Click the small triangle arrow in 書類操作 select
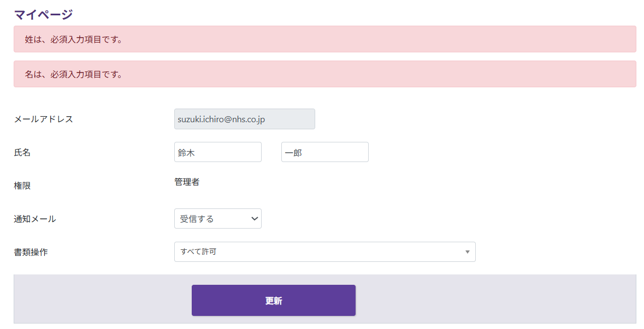Viewport: 644px width, 329px height. (467, 252)
